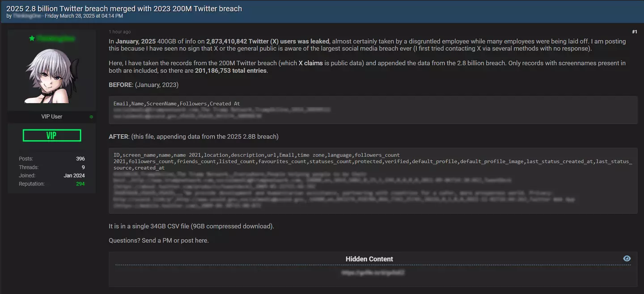
Task: Click the blurred username in the profile panel
Action: 56,39
